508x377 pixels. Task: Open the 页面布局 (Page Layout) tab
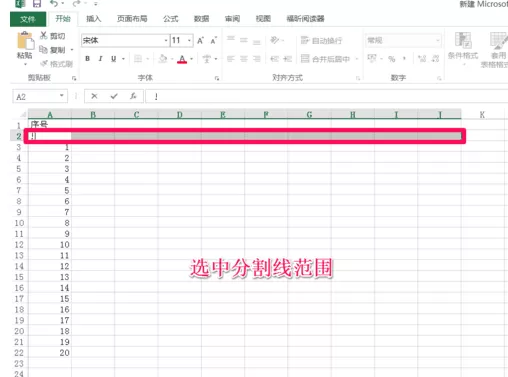pyautogui.click(x=132, y=19)
